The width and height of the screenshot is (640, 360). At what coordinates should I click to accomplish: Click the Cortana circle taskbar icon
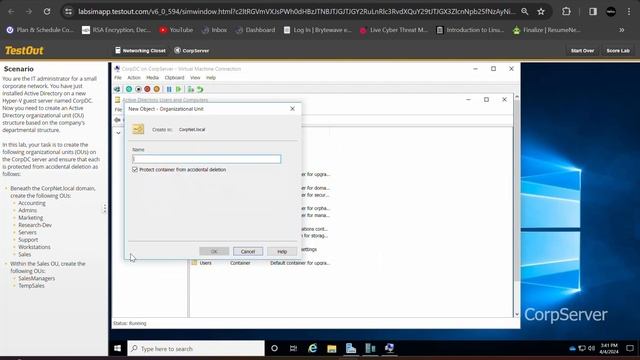274,348
